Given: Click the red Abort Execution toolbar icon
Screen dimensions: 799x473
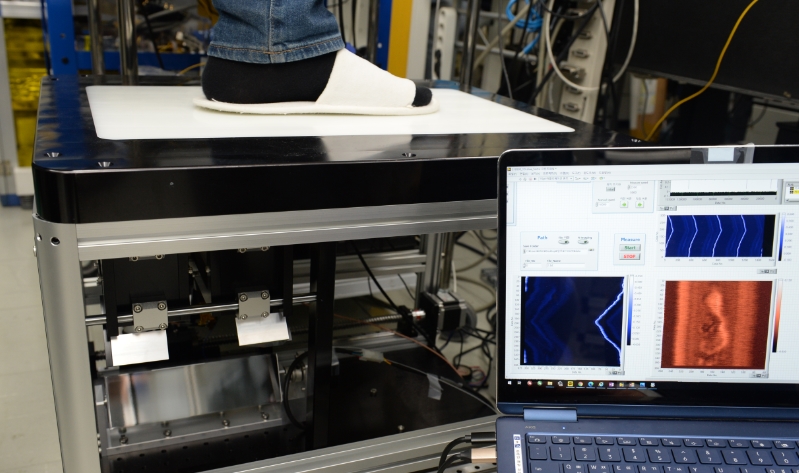Looking at the screenshot, I should point(530,179).
